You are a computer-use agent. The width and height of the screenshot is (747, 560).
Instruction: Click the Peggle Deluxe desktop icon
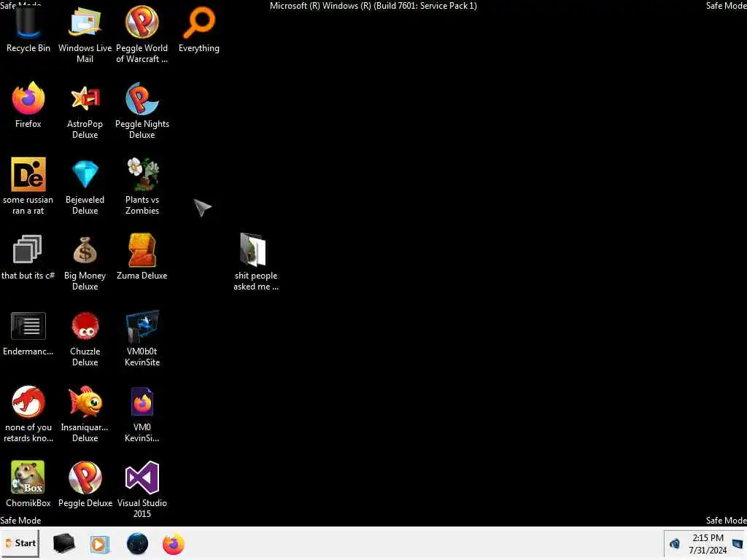coord(85,484)
